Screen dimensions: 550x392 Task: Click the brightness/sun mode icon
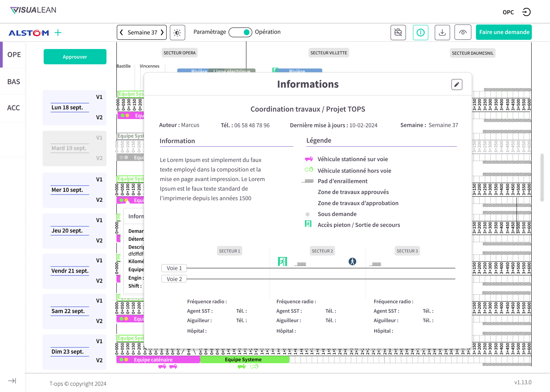[x=177, y=33]
